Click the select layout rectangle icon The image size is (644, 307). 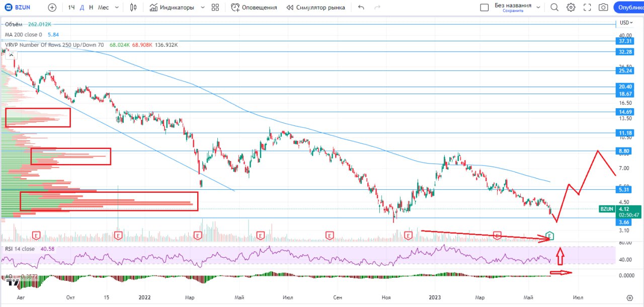point(485,8)
